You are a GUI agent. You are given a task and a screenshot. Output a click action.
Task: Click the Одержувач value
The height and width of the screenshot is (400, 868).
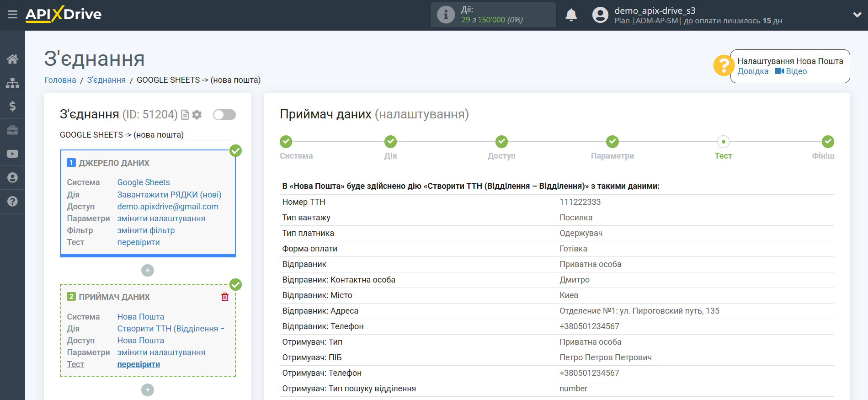(x=581, y=233)
